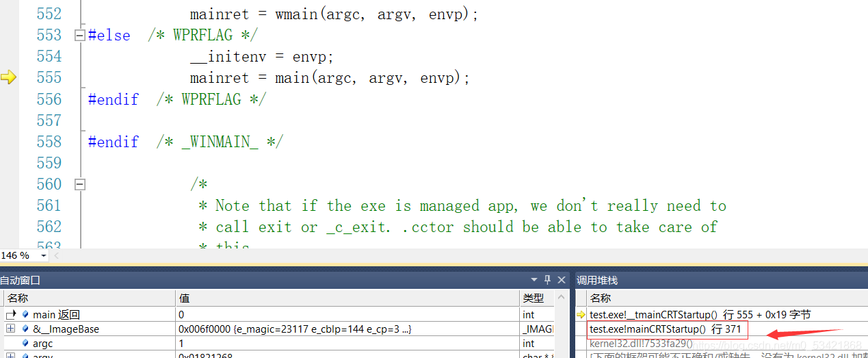This screenshot has height=358, width=868.
Task: Click line number 555 in the gutter
Action: pyautogui.click(x=49, y=77)
